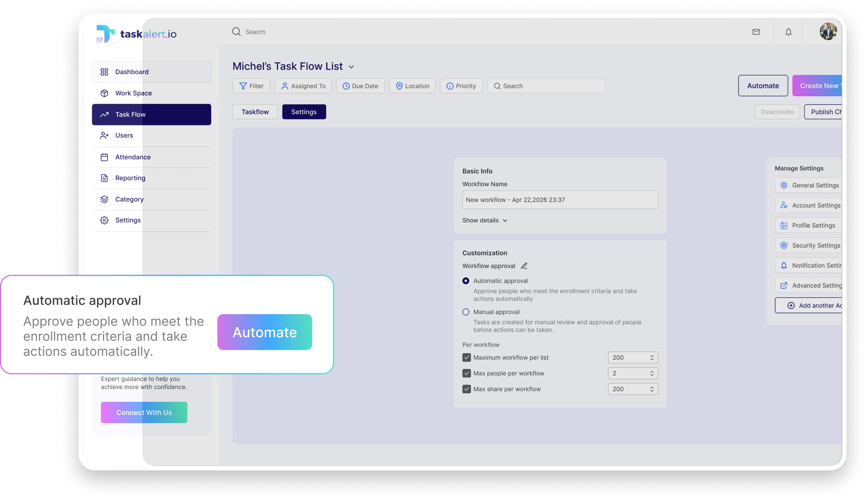The width and height of the screenshot is (868, 500).
Task: Select Manual approval radio button
Action: tap(466, 312)
